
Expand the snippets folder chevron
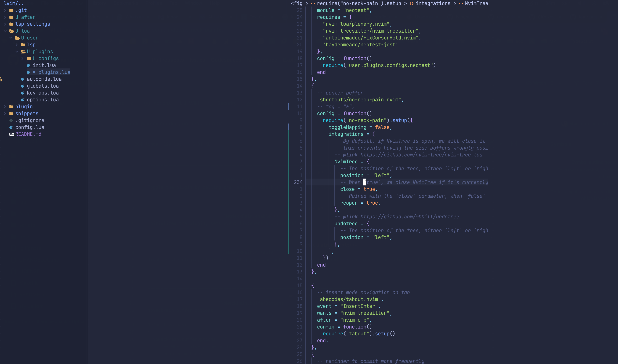tap(5, 114)
